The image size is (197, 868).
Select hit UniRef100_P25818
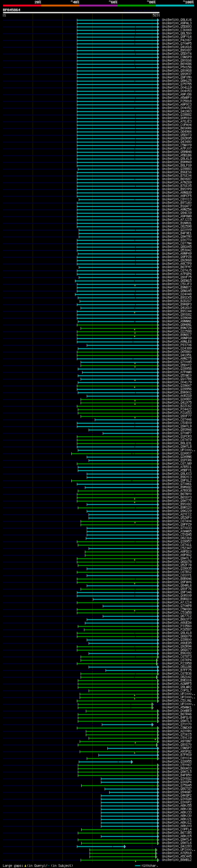click(x=176, y=101)
